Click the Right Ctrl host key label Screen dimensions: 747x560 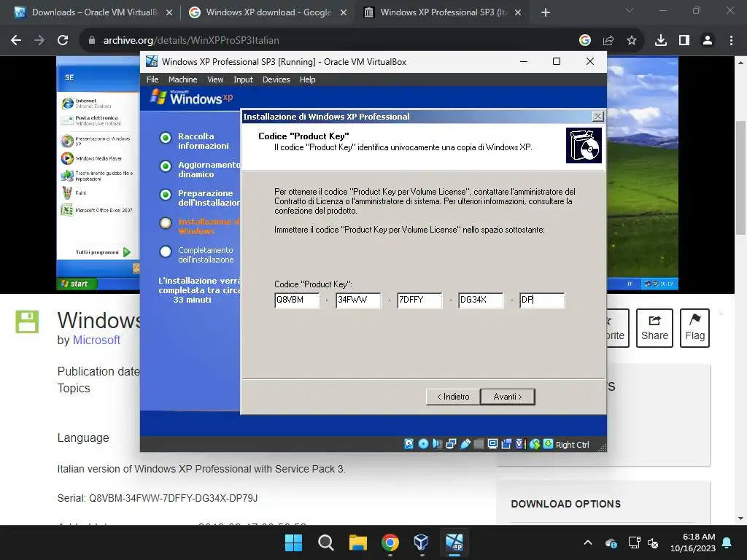tap(572, 445)
